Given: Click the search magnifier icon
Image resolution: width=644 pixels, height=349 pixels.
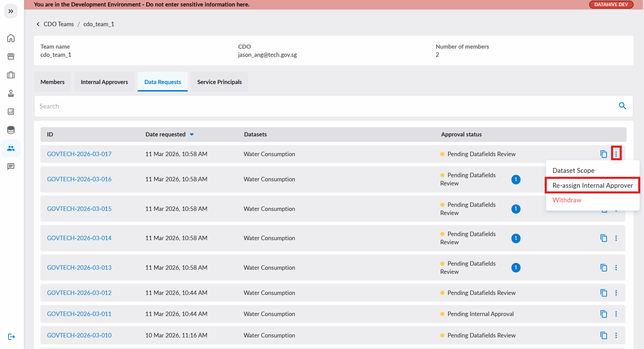Looking at the screenshot, I should [622, 106].
